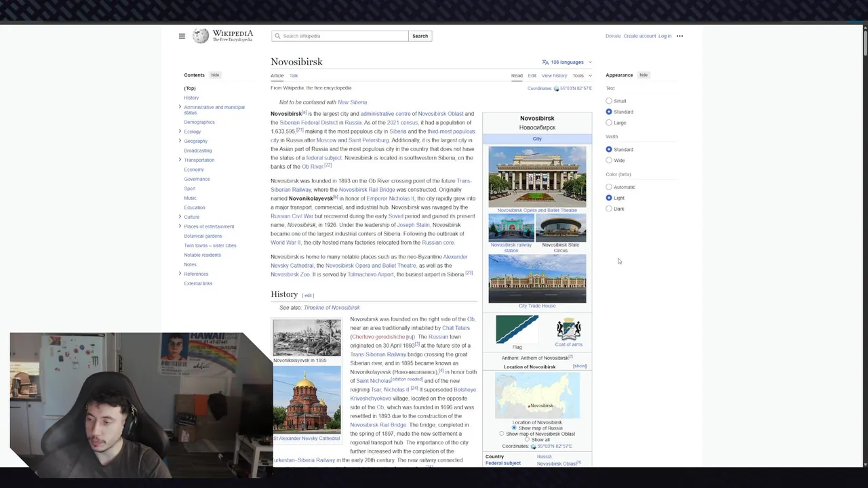Open the View history tab
Screen dimensions: 868x488
point(554,76)
